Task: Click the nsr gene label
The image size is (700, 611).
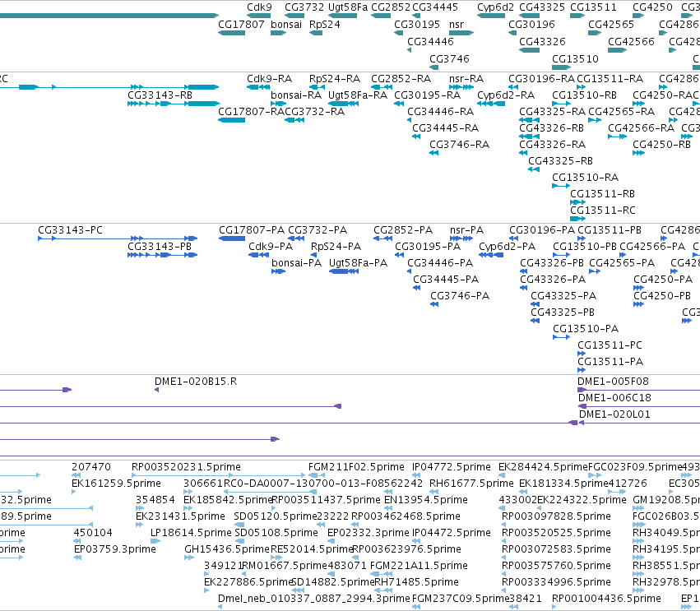Action: 457,24
